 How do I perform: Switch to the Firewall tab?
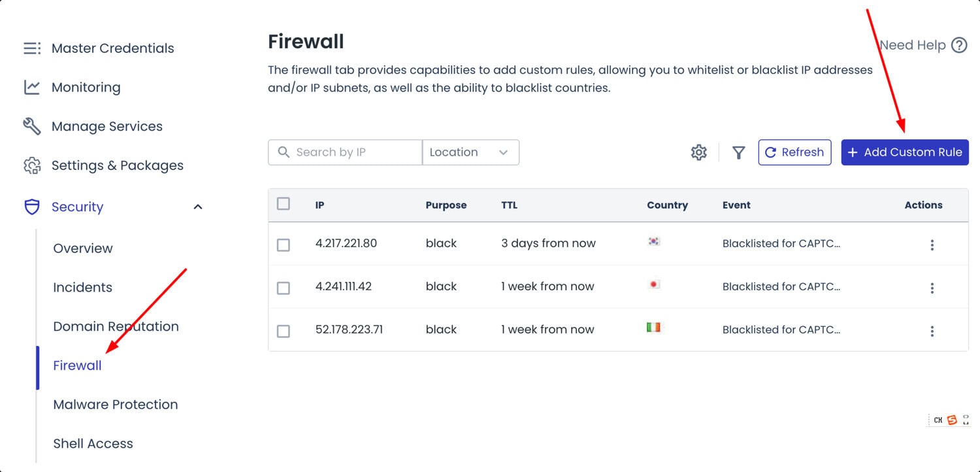(x=76, y=365)
